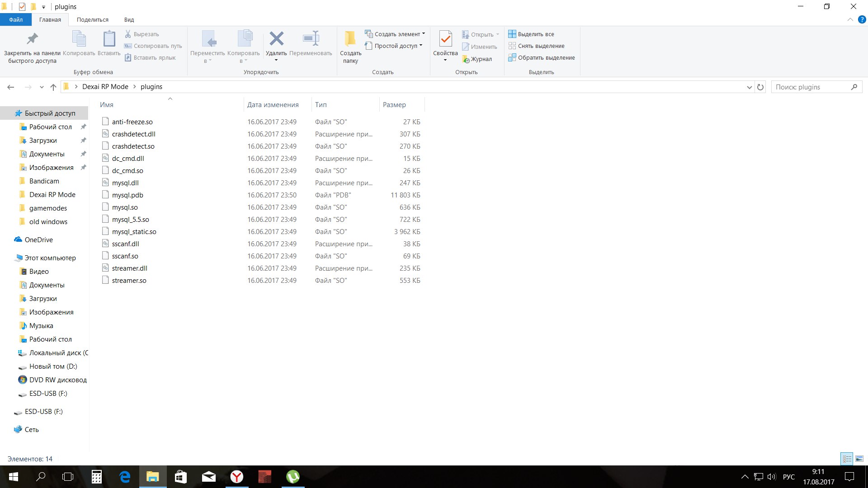
Task: Open the Файл ribbon tab
Action: (x=16, y=19)
